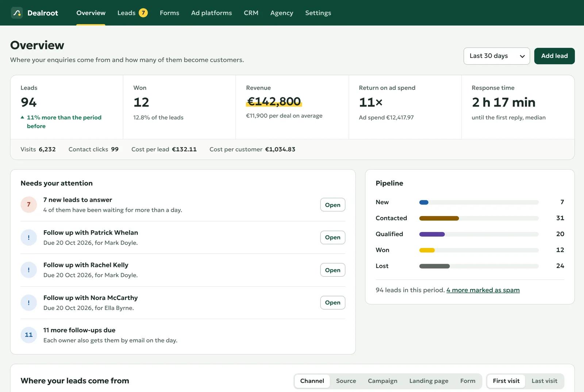This screenshot has height=392, width=584.
Task: Click the 4 more marked as spam link
Action: (483, 290)
